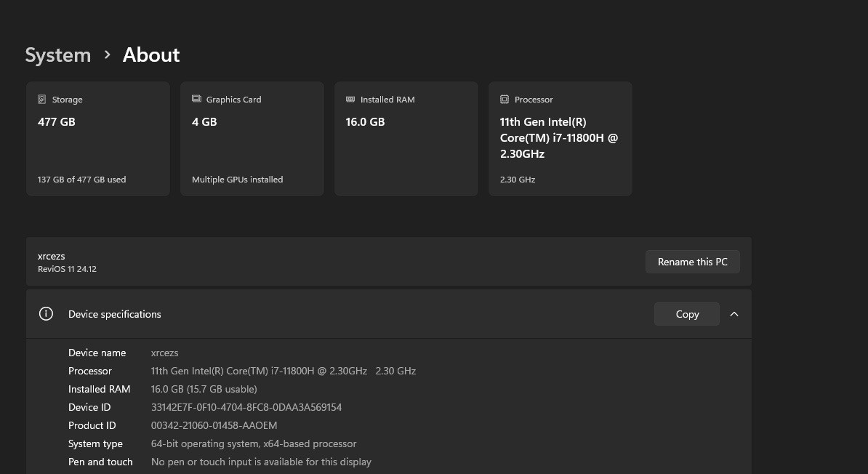Viewport: 868px width, 474px height.
Task: Click processor name in Processor card
Action: [x=559, y=138]
